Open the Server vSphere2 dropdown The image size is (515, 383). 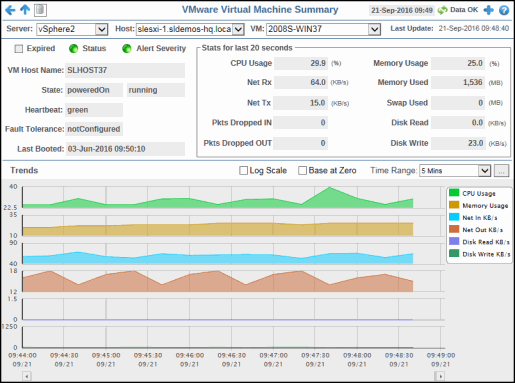tap(101, 29)
